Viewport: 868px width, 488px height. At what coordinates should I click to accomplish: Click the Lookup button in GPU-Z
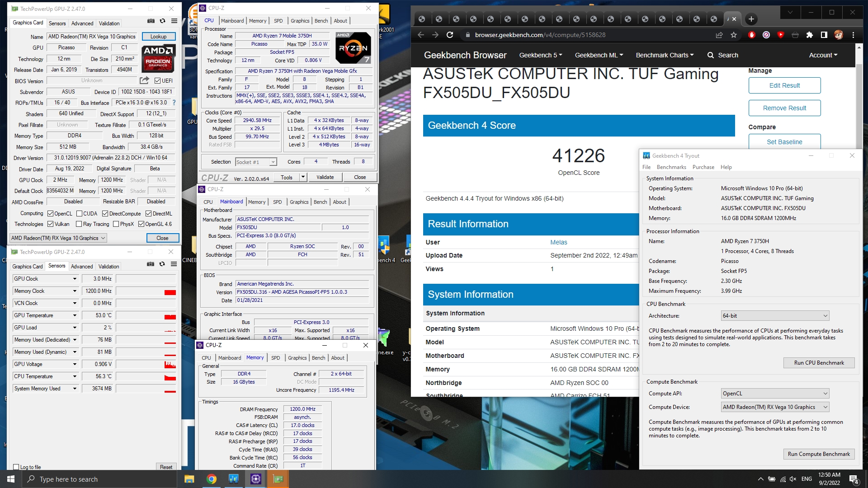click(159, 37)
